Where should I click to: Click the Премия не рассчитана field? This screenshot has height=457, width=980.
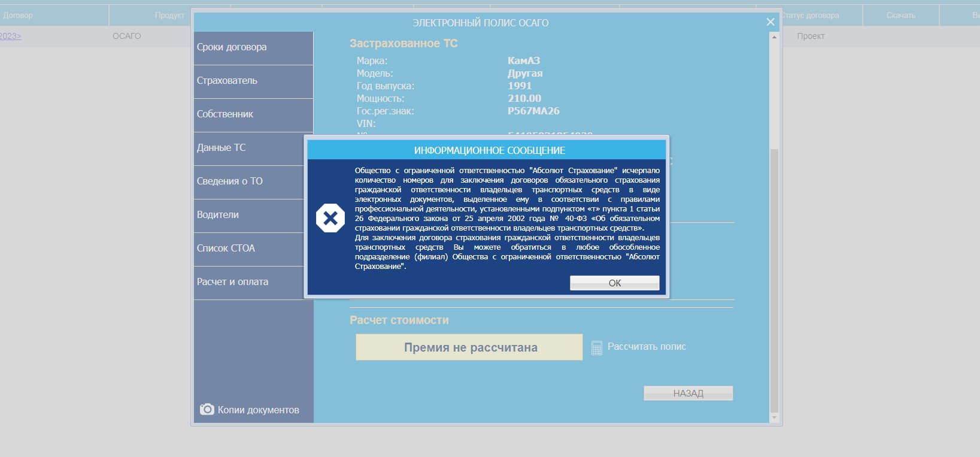[469, 347]
